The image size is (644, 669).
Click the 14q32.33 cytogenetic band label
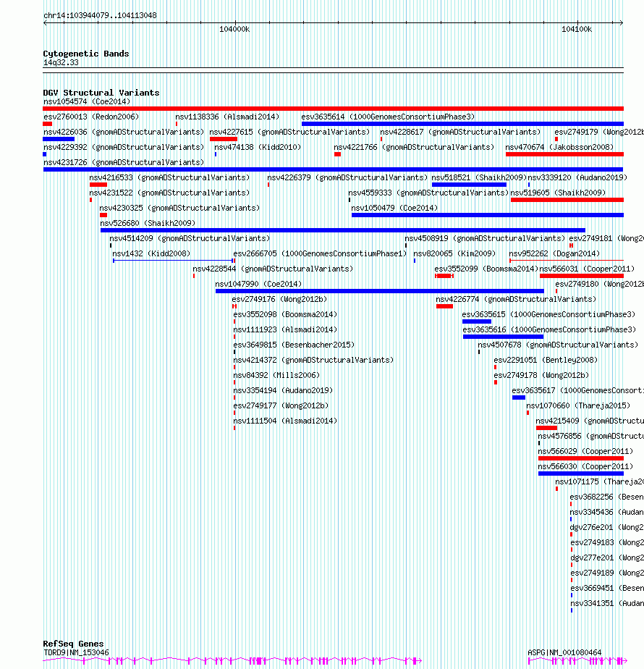click(61, 63)
